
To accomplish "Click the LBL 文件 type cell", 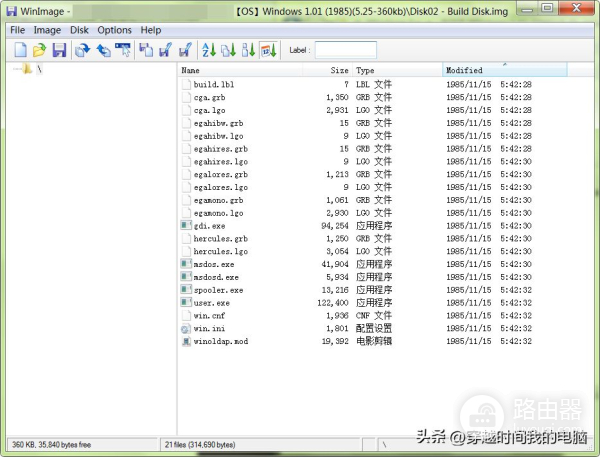I will point(374,84).
